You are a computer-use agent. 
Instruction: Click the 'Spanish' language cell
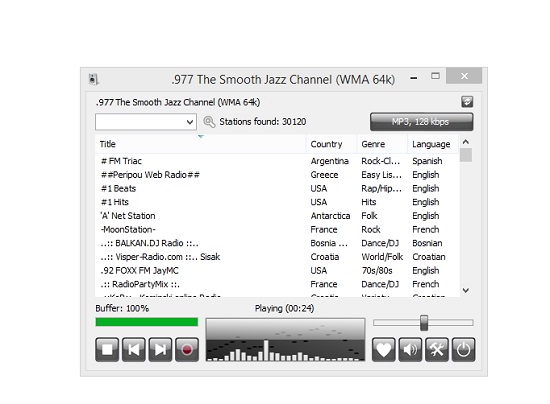(x=427, y=161)
